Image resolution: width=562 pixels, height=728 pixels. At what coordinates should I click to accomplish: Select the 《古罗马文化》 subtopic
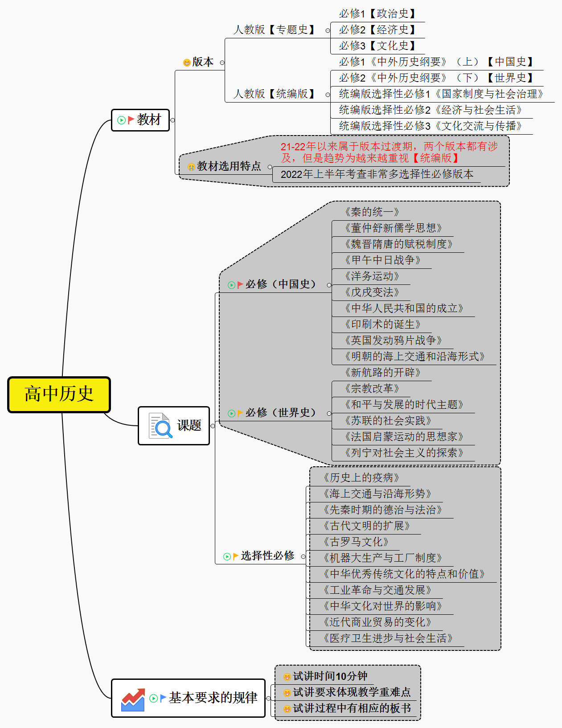pos(355,542)
